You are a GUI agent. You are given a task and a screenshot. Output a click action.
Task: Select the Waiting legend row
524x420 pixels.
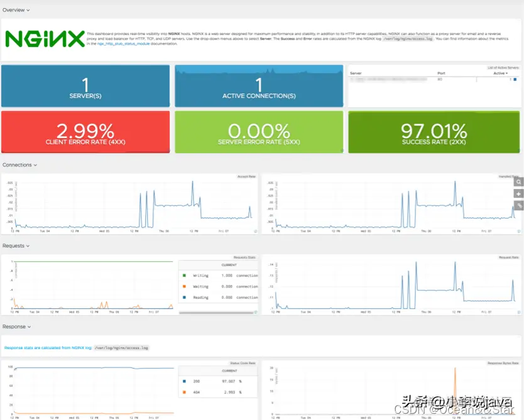[x=218, y=286]
